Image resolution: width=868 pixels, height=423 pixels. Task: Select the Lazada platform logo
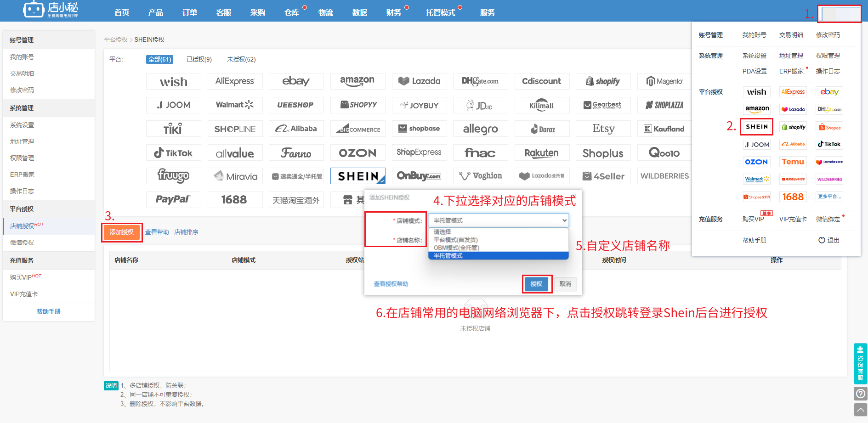pos(419,81)
